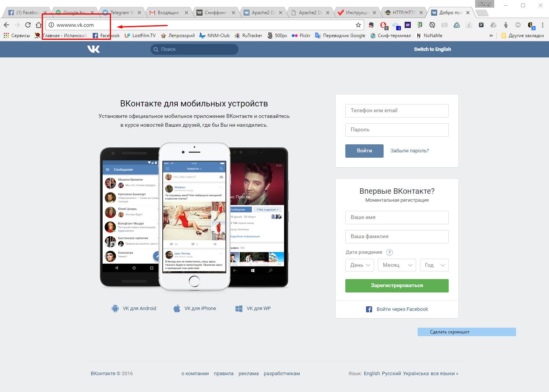Show hidden bookmarks with the double chevron
The width and height of the screenshot is (549, 392).
(491, 36)
